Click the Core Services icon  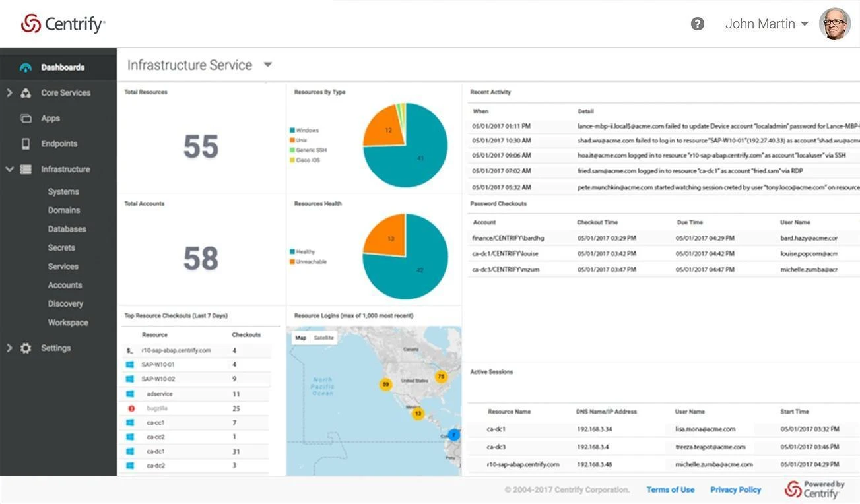coord(26,93)
